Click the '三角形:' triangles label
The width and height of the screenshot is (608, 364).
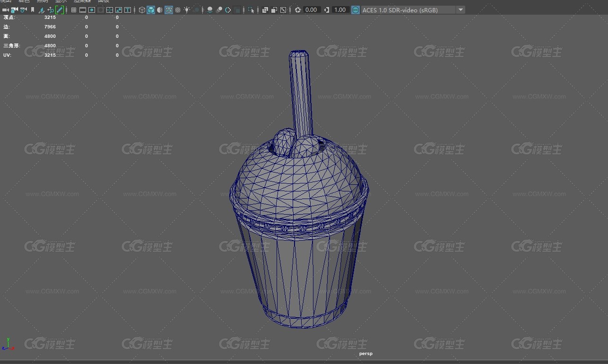coord(12,45)
